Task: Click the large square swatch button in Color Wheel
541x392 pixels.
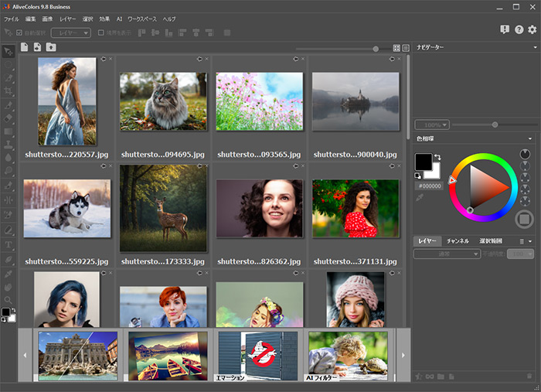Action: pyautogui.click(x=524, y=219)
